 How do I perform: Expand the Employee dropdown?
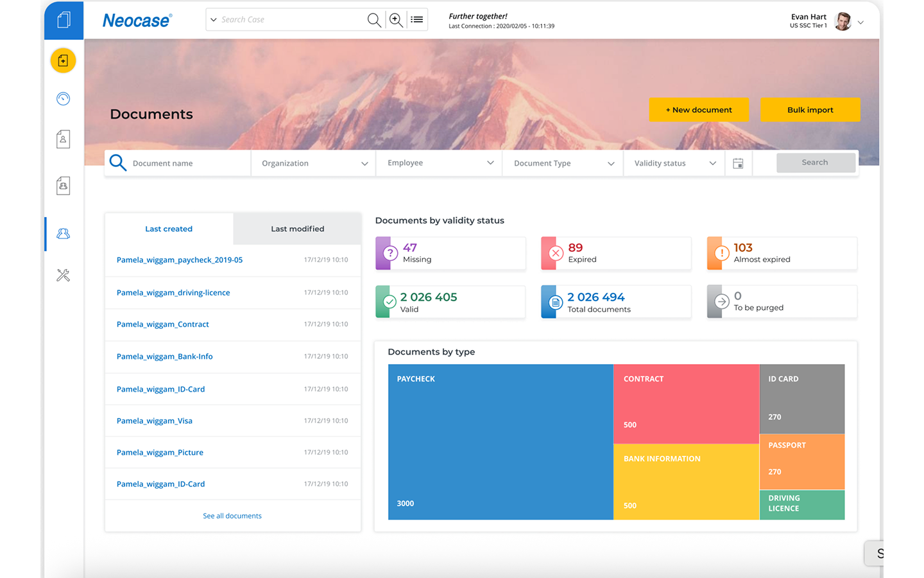[440, 163]
